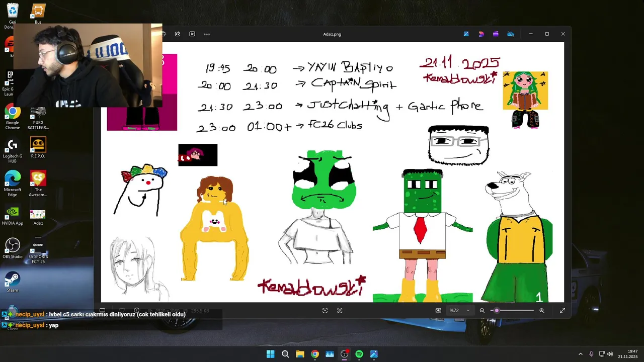Select OBS Studio desktop shortcut
Screen dimensions: 644x362
coord(13,249)
